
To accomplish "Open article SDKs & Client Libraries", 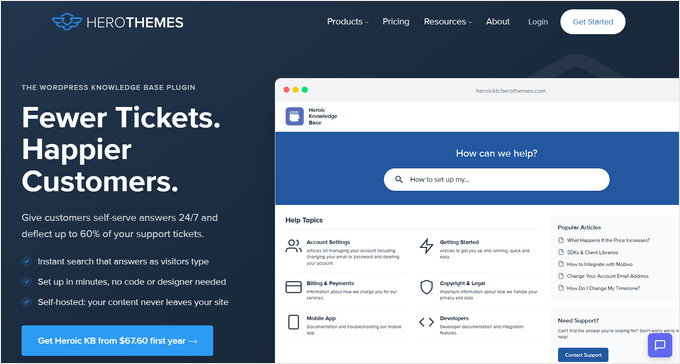I will click(592, 252).
